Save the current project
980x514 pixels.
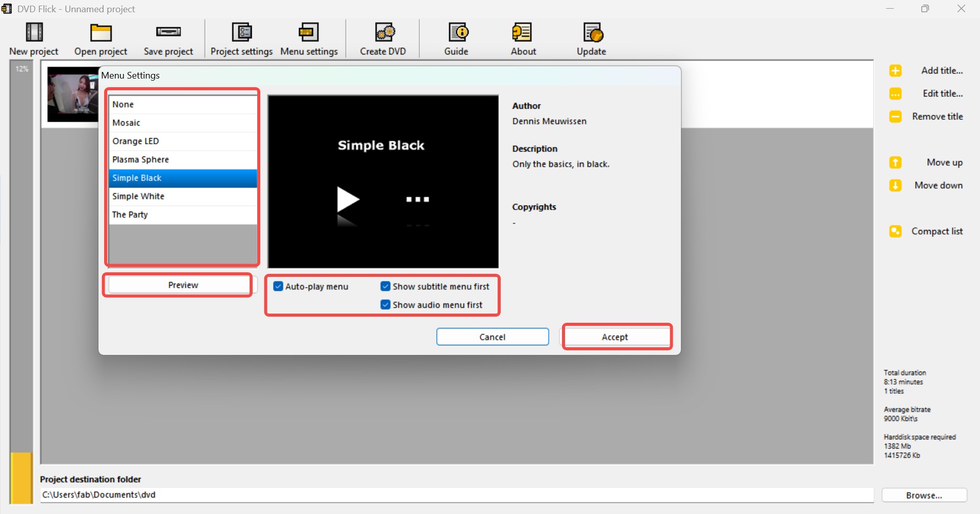click(168, 38)
